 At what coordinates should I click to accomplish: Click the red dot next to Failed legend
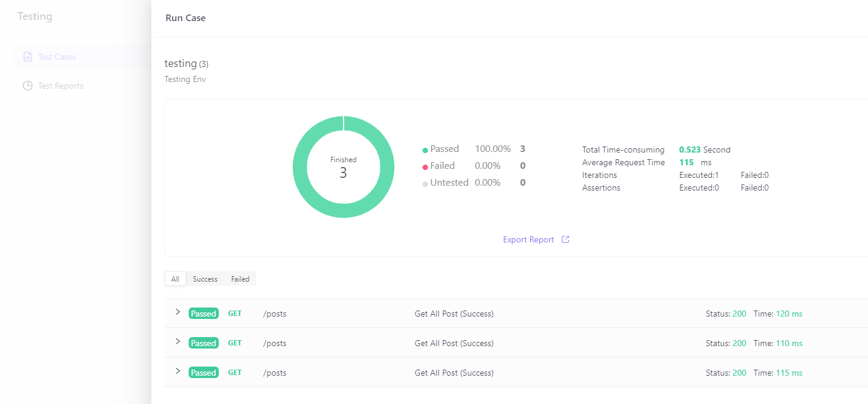pos(425,167)
